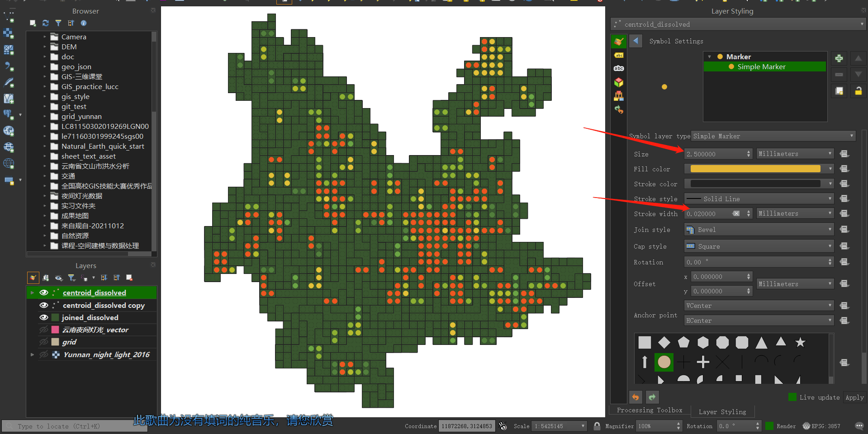Click the duplicate symbol layer icon

(x=839, y=91)
